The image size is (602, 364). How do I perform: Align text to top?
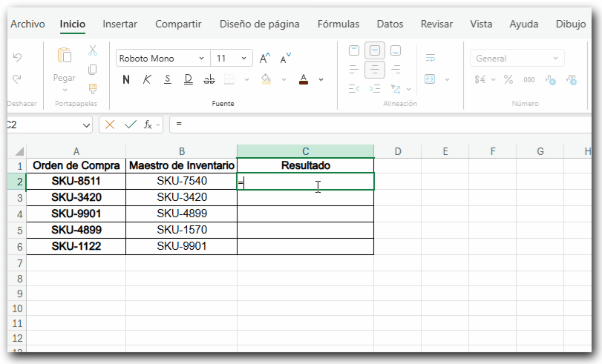[354, 50]
